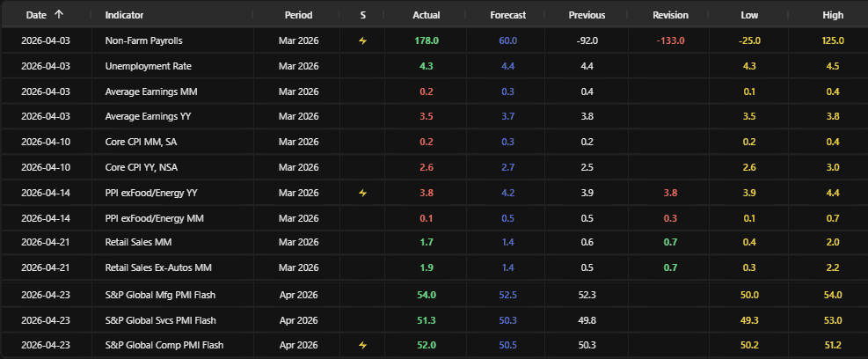Sort by the Previous column header

click(x=587, y=15)
